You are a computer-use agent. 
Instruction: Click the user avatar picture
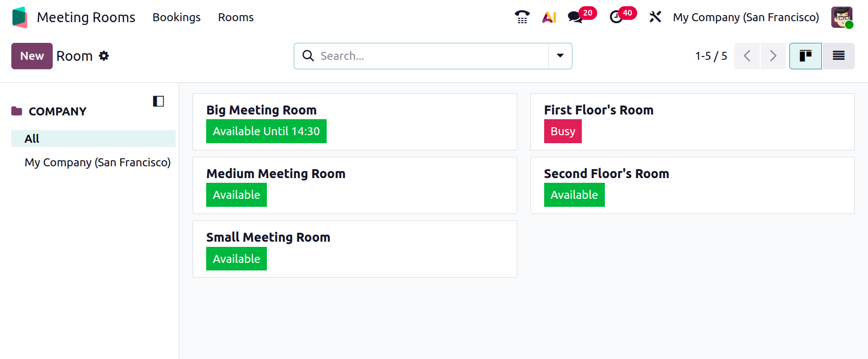[842, 17]
